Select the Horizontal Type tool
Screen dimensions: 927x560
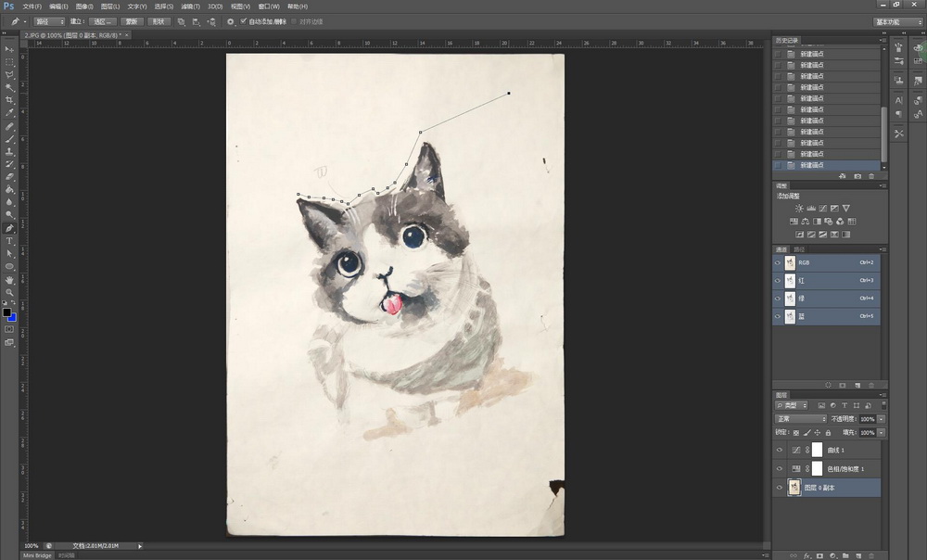pos(9,241)
